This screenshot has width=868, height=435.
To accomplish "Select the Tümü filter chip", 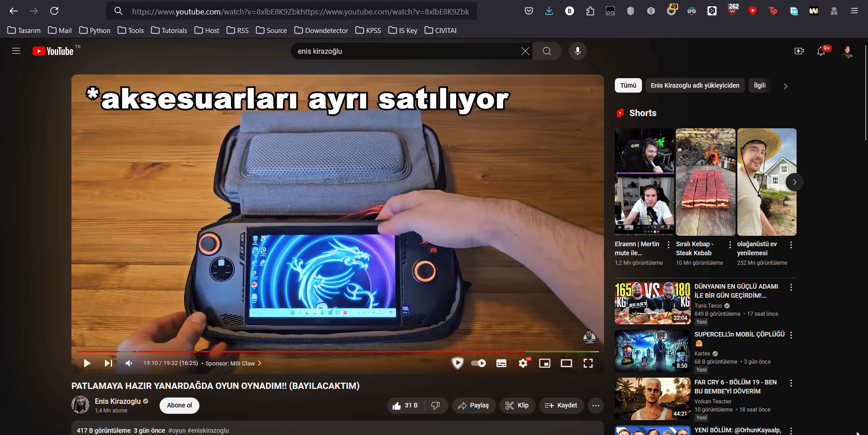I will point(628,85).
